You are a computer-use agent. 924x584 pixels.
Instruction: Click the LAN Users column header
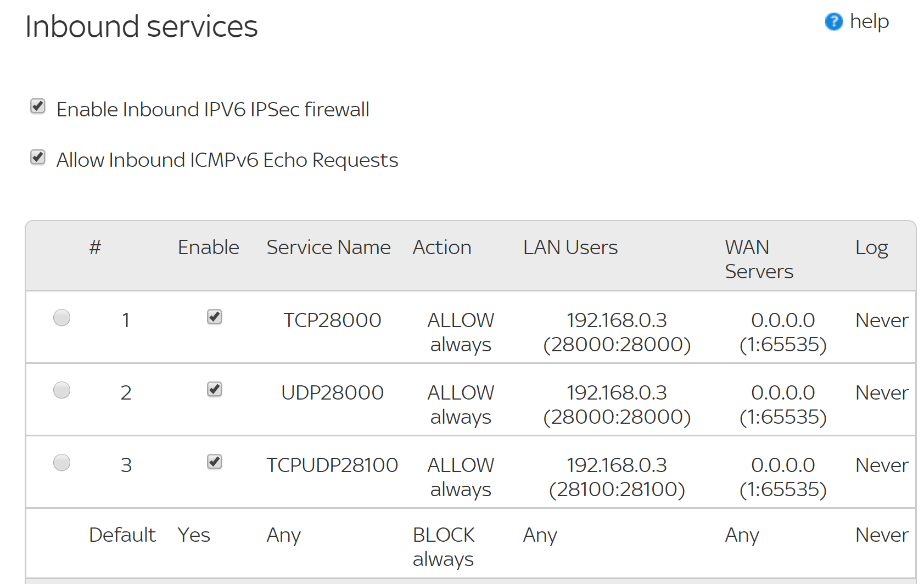click(570, 248)
